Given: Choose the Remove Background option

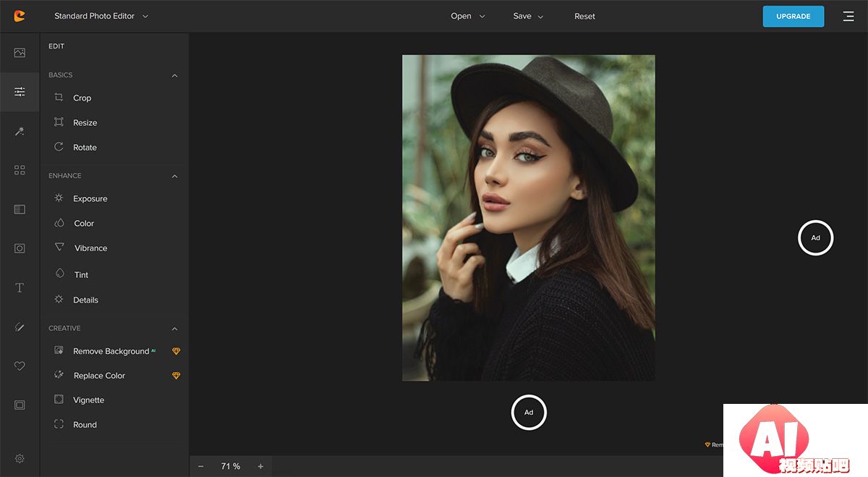Looking at the screenshot, I should (111, 351).
